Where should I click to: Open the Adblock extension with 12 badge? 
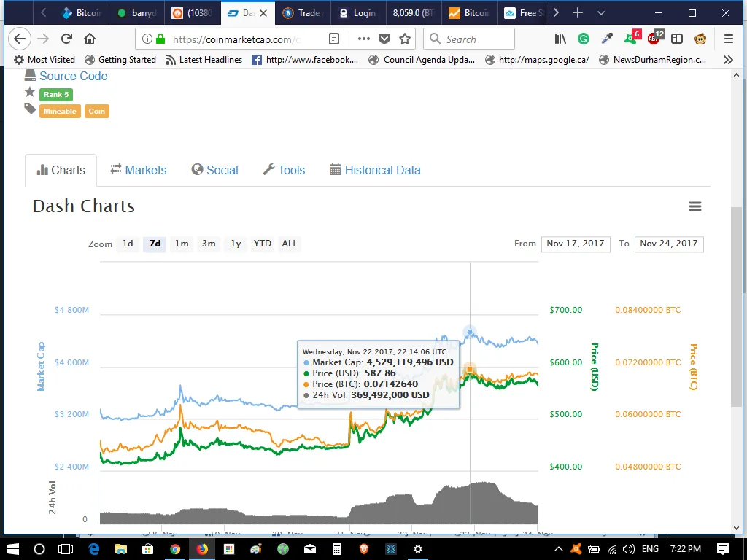coord(656,37)
